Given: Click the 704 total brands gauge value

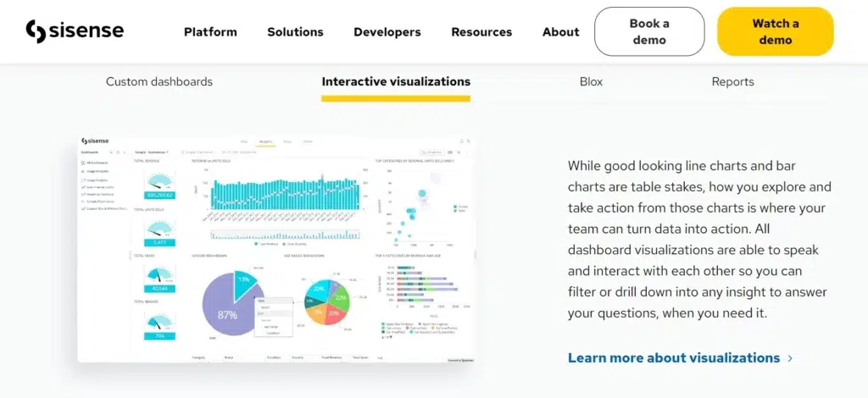Looking at the screenshot, I should click(160, 335).
